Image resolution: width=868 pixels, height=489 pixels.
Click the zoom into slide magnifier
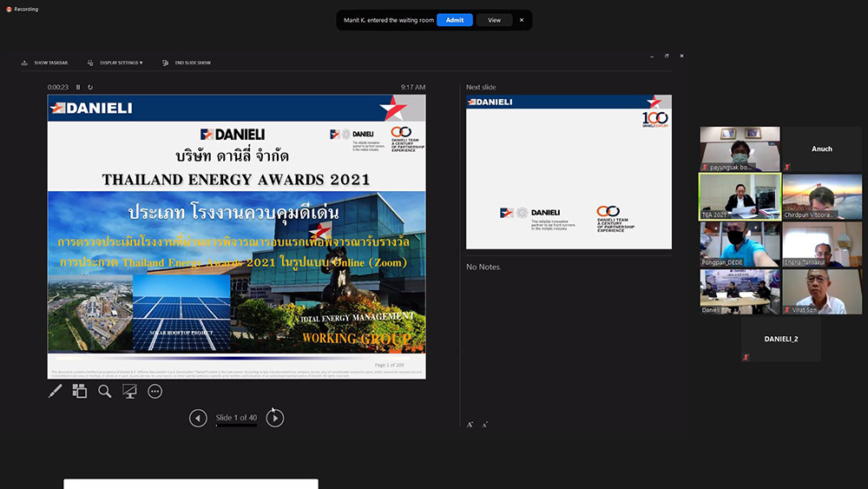point(105,392)
